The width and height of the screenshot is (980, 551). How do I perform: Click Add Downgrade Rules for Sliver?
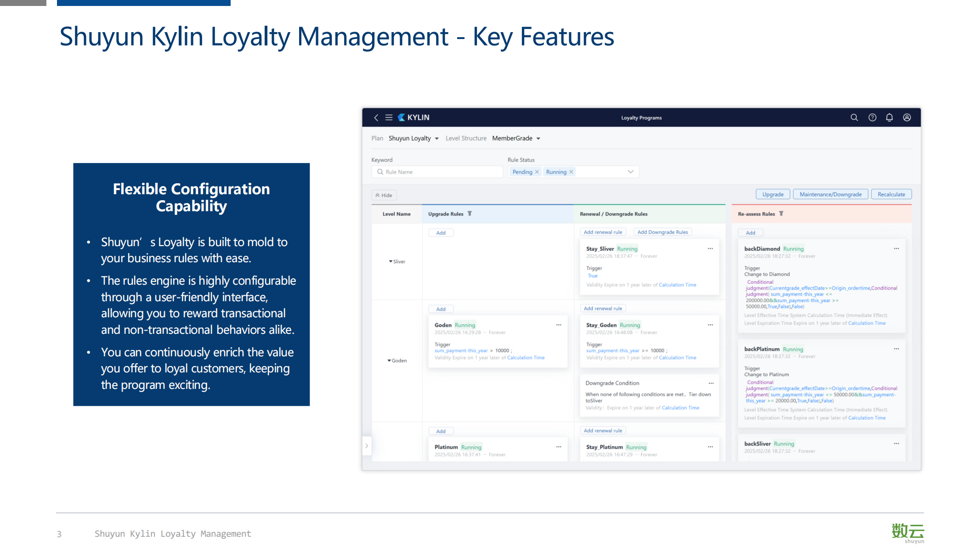pyautogui.click(x=663, y=232)
